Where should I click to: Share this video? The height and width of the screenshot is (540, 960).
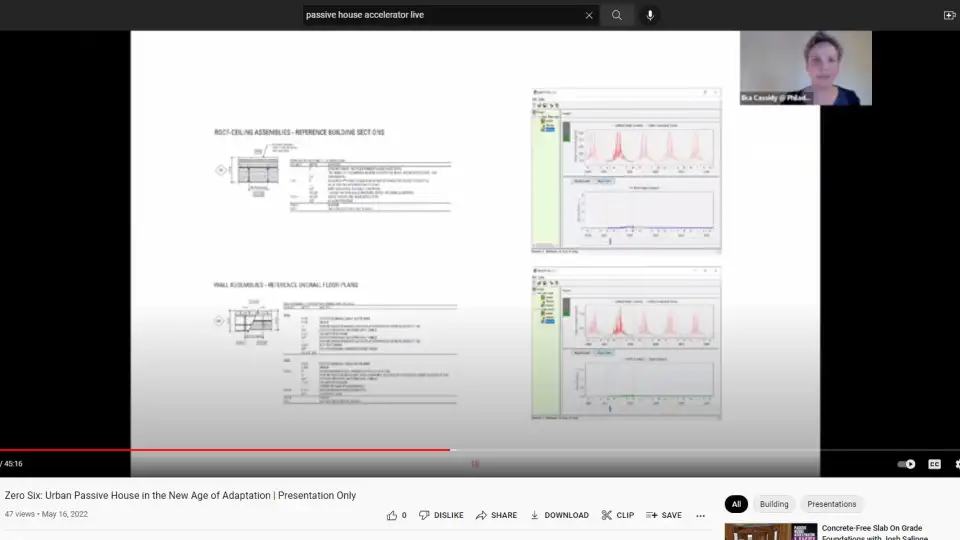pos(496,515)
